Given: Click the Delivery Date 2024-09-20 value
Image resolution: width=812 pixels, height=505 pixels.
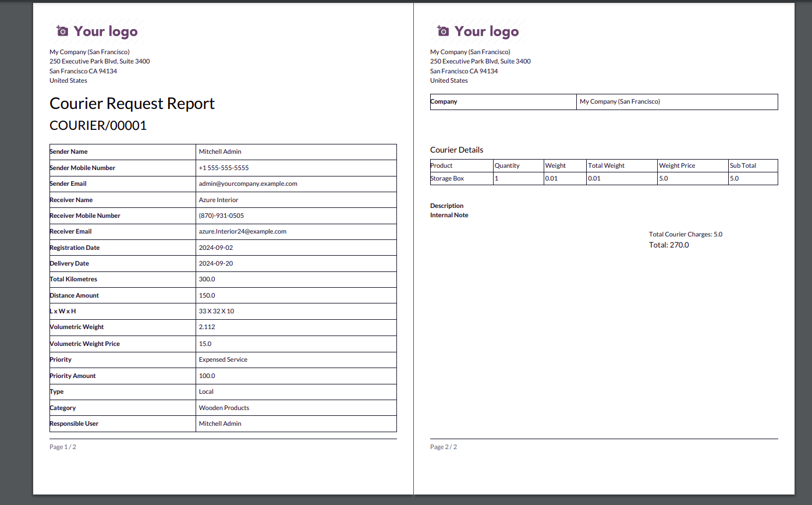Looking at the screenshot, I should (x=216, y=263).
